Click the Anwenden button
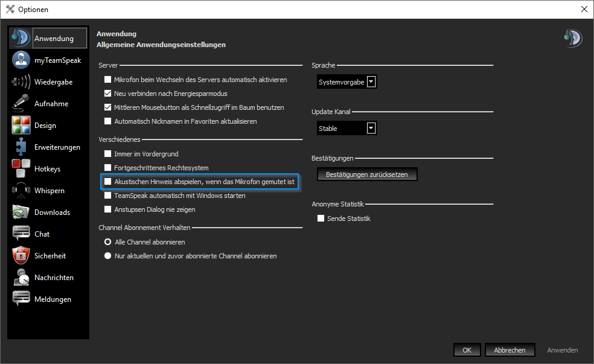 [x=563, y=350]
